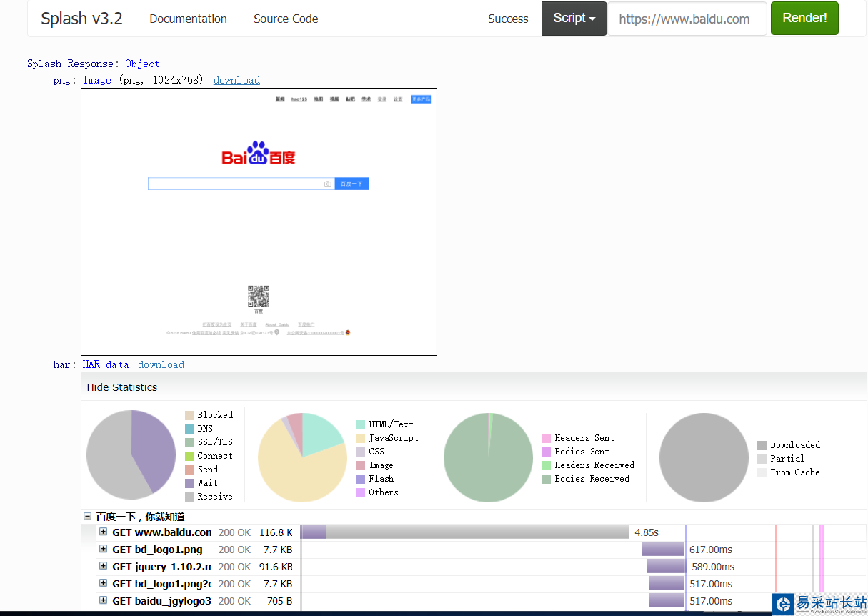Click the Flash legend color swatch
Viewport: 868px width, 616px height.
pos(361,479)
